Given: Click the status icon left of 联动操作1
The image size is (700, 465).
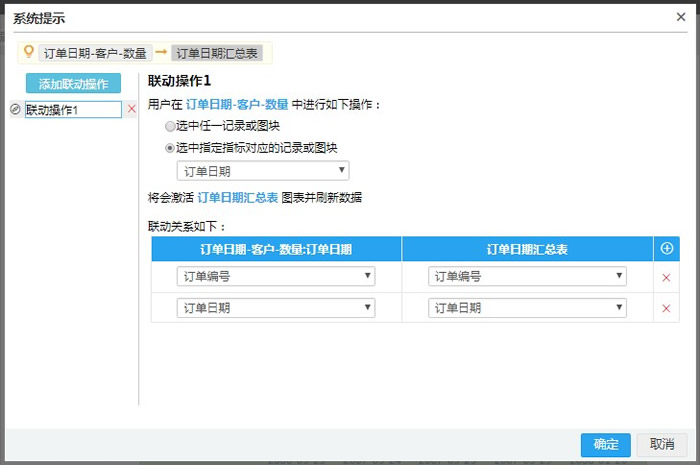Looking at the screenshot, I should click(x=15, y=110).
